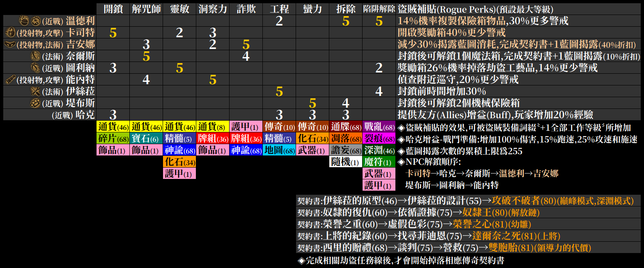Click the padlock icon beside 卡司特
Image resolution: width=644 pixels, height=268 pixels.
(10, 32)
